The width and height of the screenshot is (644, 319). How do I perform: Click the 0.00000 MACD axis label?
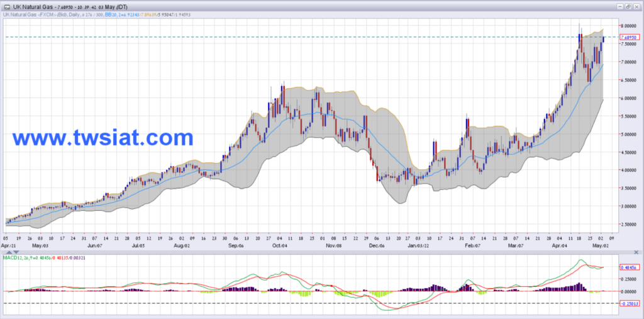[628, 291]
